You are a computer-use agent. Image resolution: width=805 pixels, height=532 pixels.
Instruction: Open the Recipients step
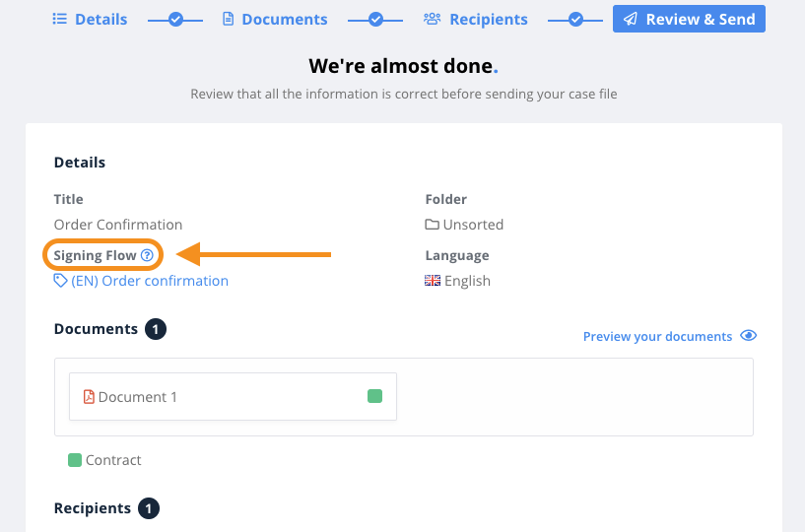click(x=475, y=19)
